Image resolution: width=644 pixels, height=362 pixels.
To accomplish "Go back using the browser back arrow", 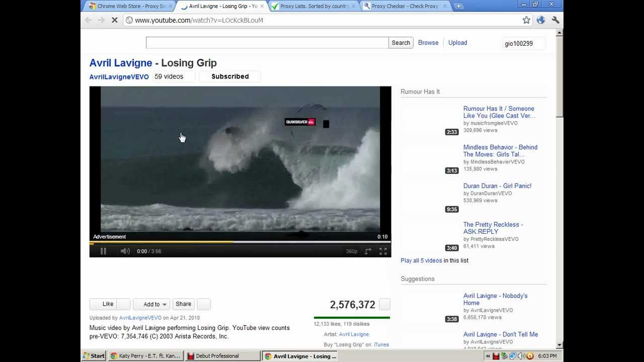I will click(x=89, y=20).
